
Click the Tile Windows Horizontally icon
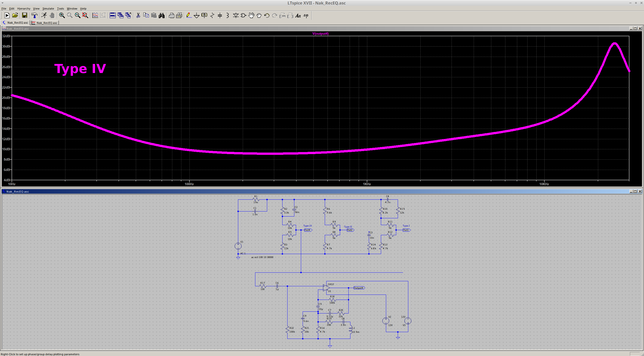tap(112, 16)
